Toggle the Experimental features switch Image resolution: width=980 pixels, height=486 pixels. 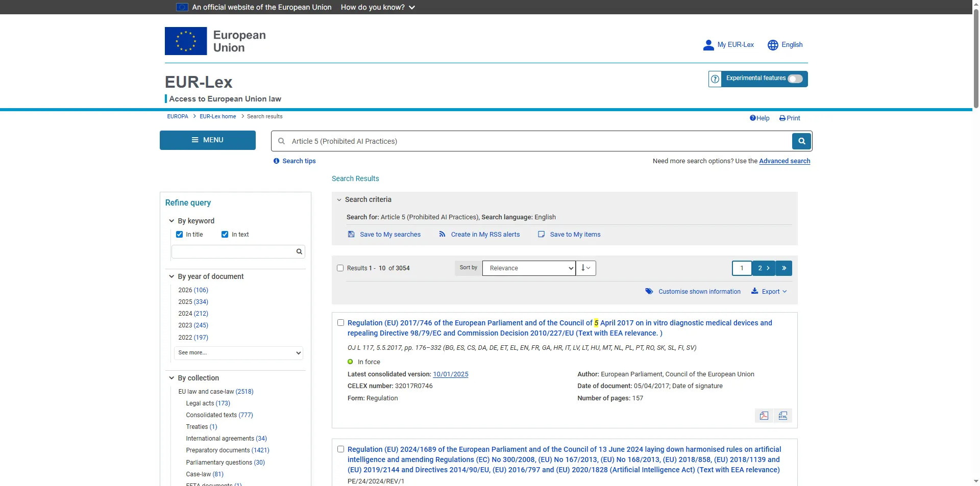[x=795, y=79]
